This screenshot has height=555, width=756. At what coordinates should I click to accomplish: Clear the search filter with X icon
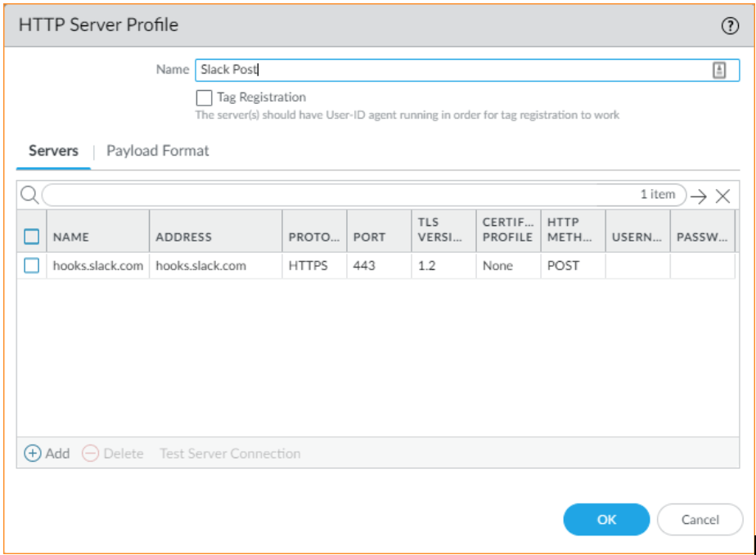point(722,196)
